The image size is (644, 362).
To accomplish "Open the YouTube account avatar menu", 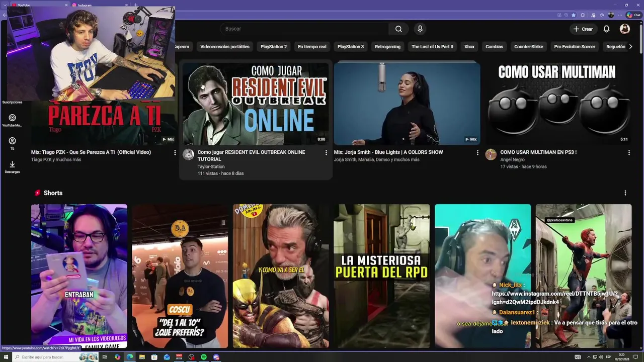I will click(x=625, y=29).
